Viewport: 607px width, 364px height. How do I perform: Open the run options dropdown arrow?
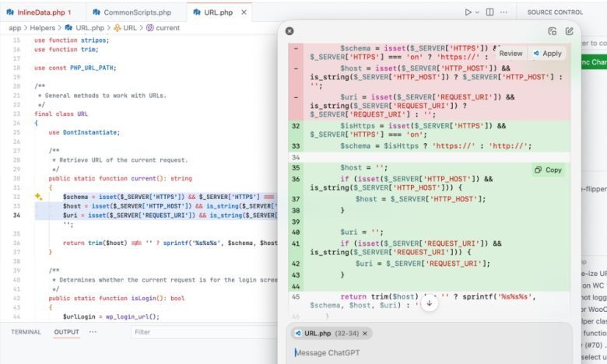[x=477, y=12]
